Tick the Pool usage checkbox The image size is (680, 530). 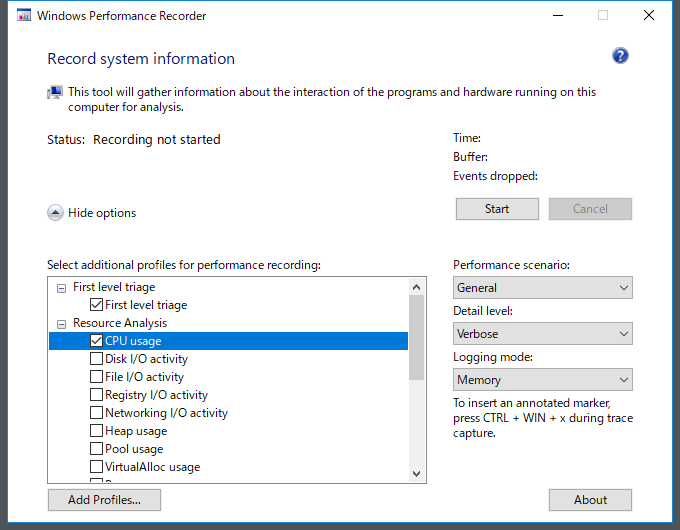tap(96, 448)
